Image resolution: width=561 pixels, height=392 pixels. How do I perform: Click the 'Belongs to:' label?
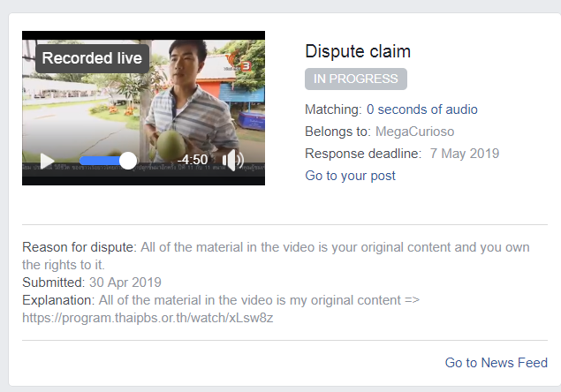pos(337,132)
